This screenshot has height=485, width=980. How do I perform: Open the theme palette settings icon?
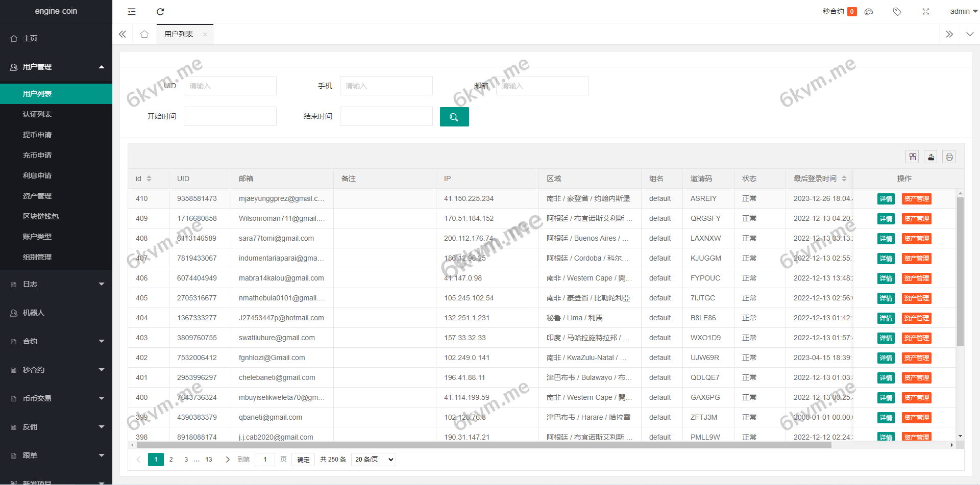[869, 11]
